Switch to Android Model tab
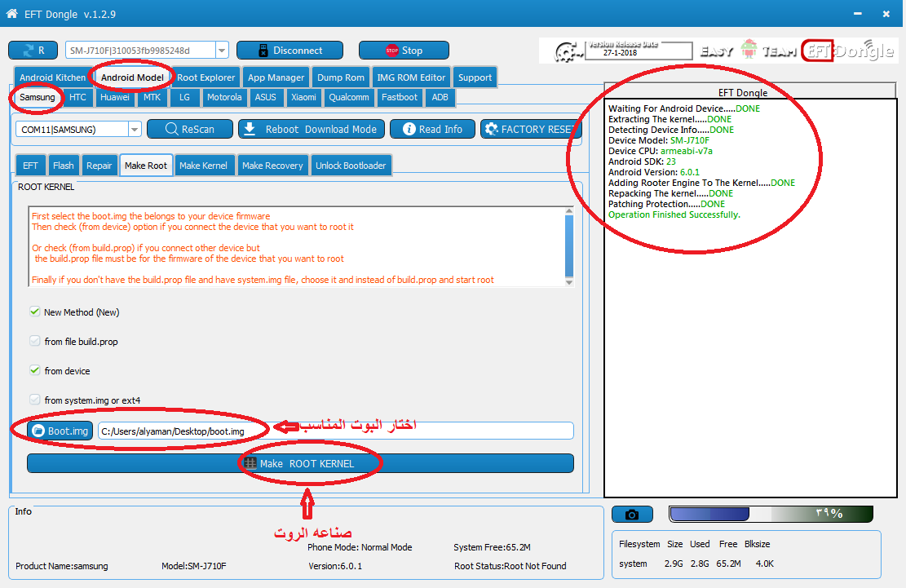The image size is (906, 588). 132,77
